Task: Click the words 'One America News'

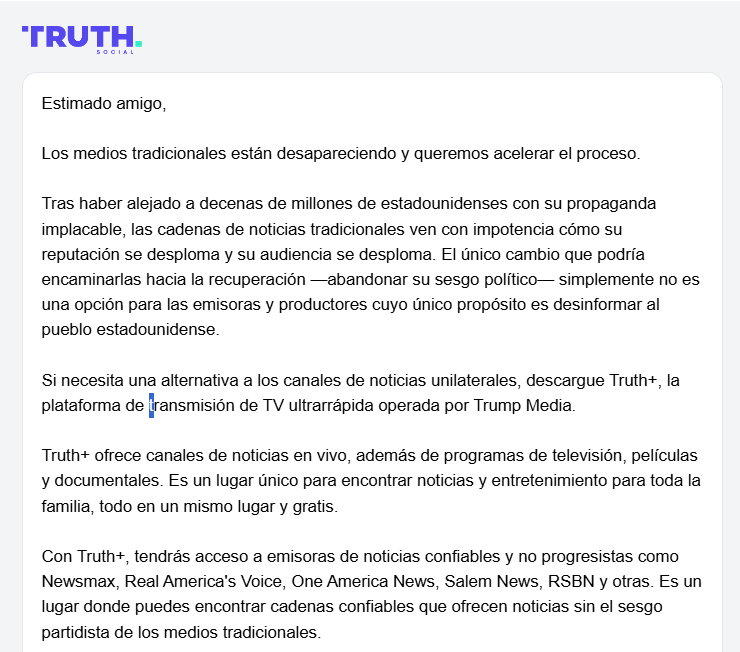Action: [363, 582]
